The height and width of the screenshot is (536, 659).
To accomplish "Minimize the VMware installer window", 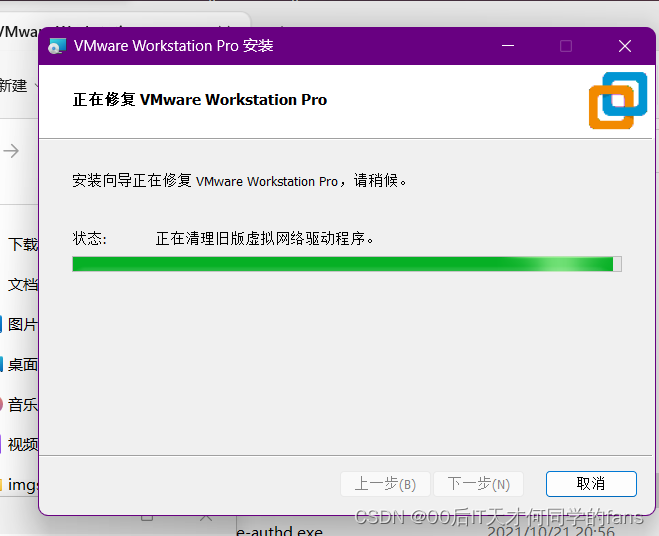I will tap(508, 46).
